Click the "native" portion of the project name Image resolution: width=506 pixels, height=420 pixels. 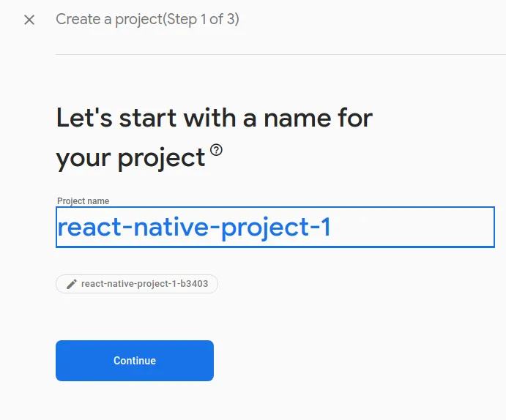pos(171,228)
